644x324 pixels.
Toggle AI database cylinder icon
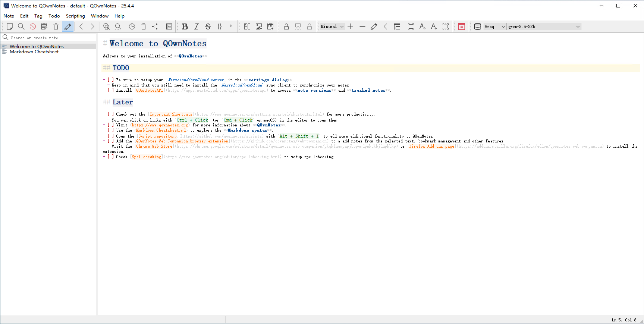point(478,26)
